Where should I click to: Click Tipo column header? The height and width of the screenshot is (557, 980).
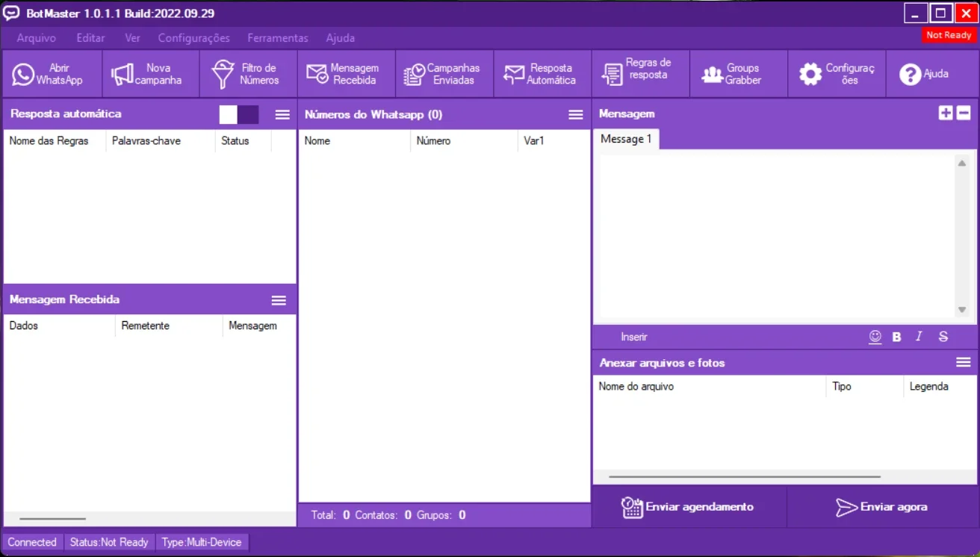click(x=864, y=387)
